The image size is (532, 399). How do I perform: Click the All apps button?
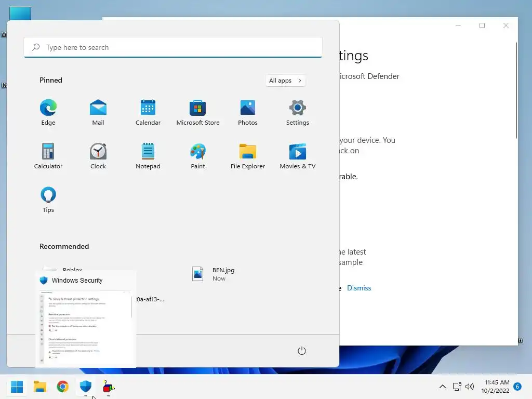[x=285, y=81]
